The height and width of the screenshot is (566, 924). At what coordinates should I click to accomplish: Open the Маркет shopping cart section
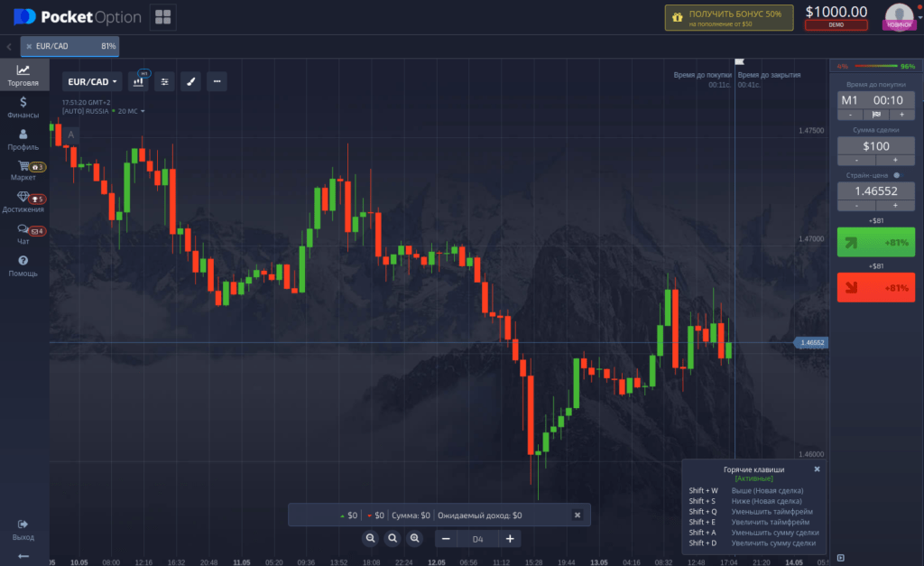(23, 171)
